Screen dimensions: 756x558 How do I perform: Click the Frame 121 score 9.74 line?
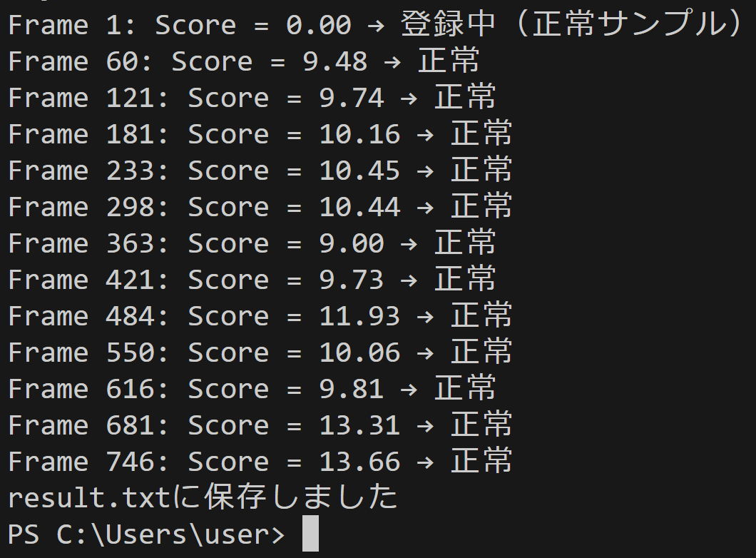[252, 97]
